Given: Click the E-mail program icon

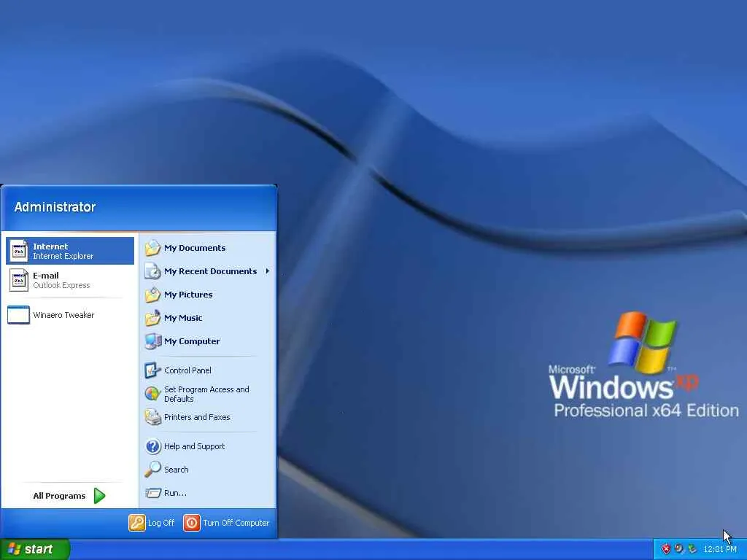Looking at the screenshot, I should [x=18, y=280].
